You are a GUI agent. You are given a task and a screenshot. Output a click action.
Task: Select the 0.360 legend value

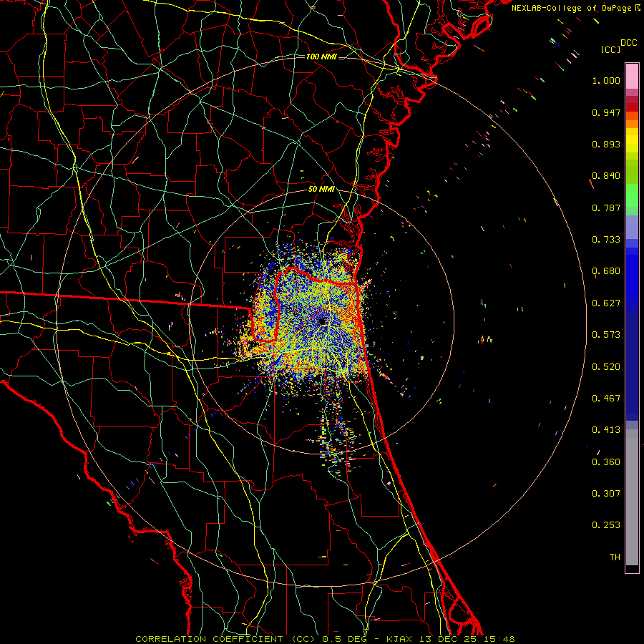click(x=606, y=462)
